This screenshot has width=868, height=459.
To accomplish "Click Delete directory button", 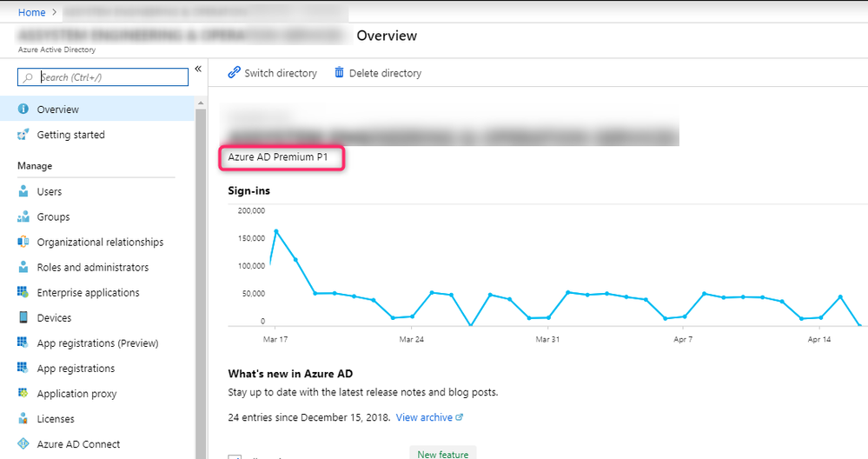I will pos(378,73).
